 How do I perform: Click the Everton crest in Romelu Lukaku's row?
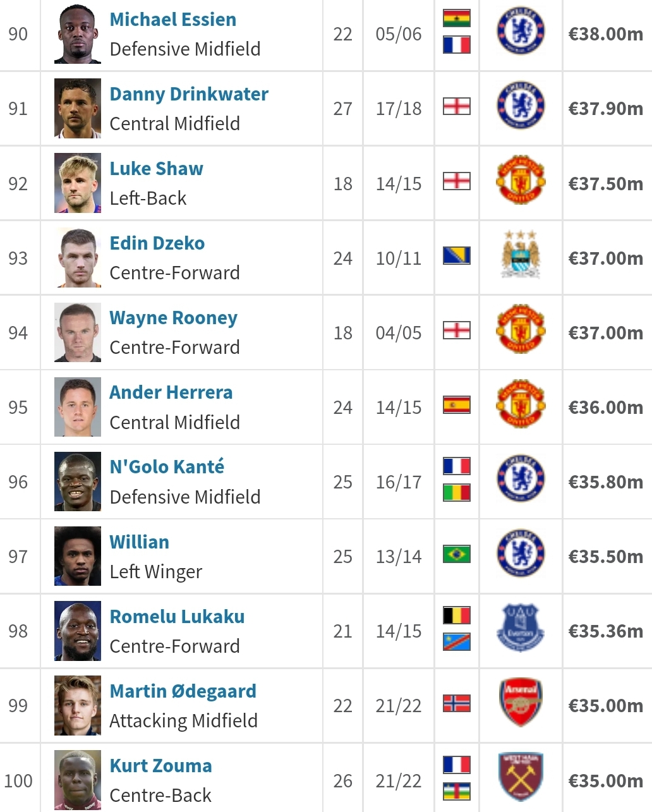pos(521,627)
